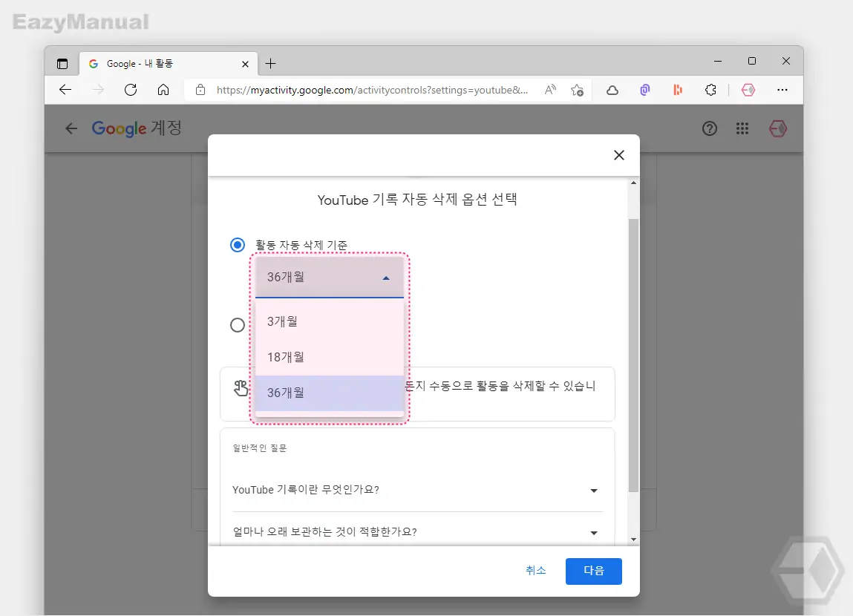The height and width of the screenshot is (616, 853).
Task: Open the browser Extensions puzzle icon
Action: coord(710,90)
